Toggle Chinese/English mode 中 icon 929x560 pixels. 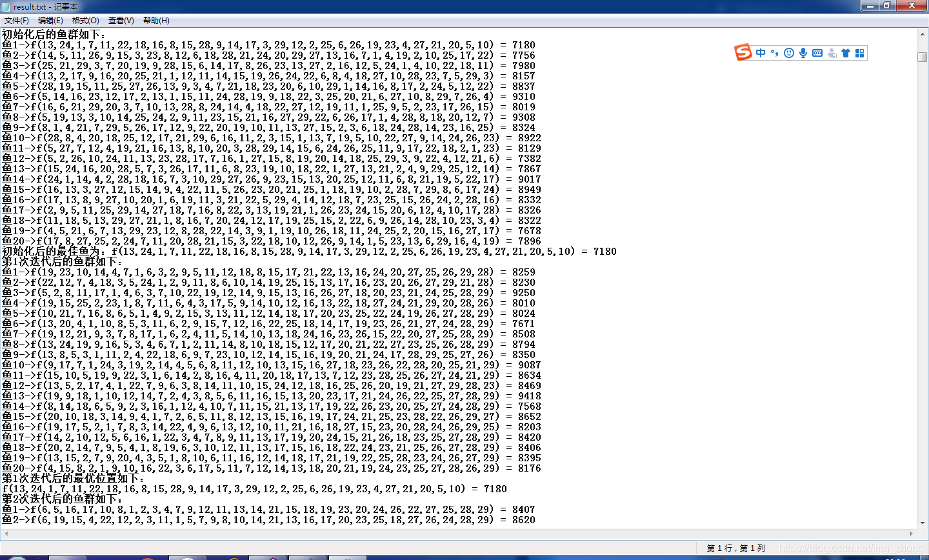tap(761, 53)
